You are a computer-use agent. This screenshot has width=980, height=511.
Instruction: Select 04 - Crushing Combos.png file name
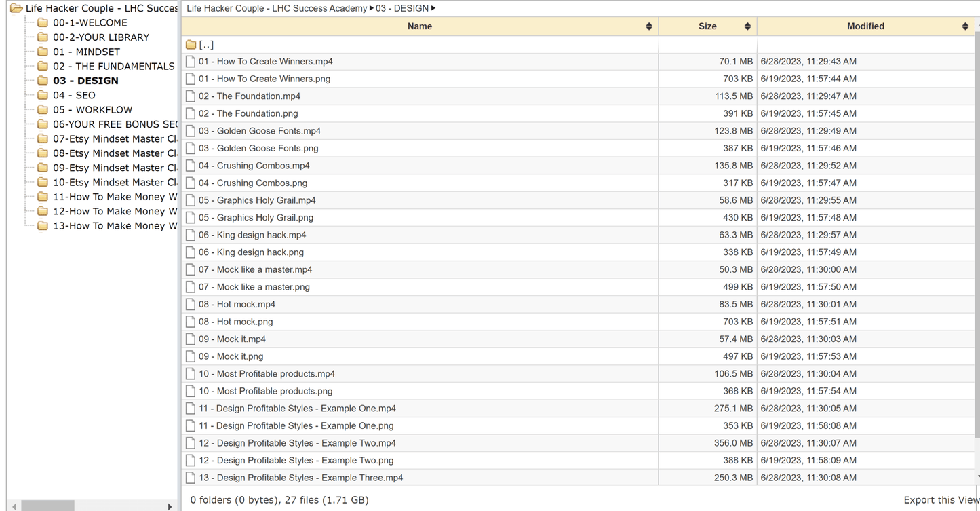tap(253, 183)
